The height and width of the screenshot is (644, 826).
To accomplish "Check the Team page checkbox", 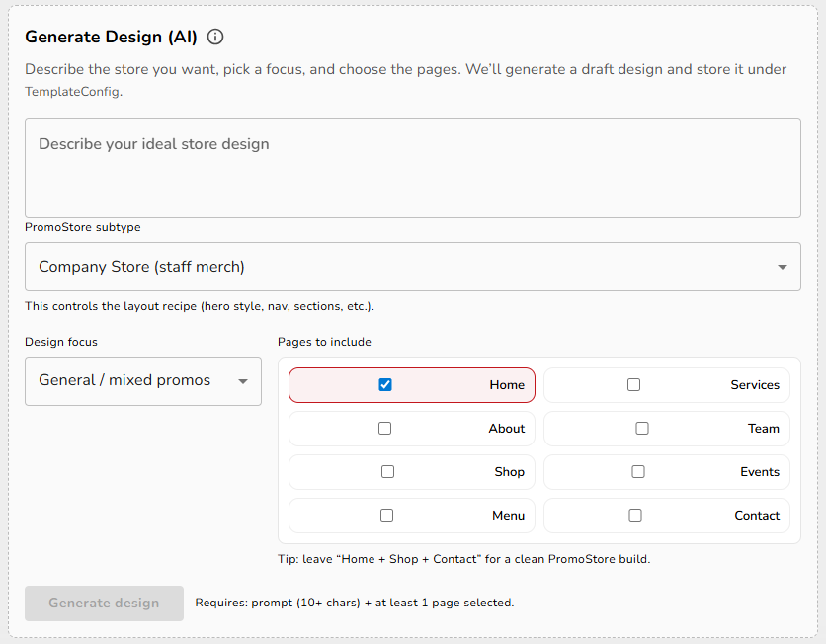I will click(642, 429).
